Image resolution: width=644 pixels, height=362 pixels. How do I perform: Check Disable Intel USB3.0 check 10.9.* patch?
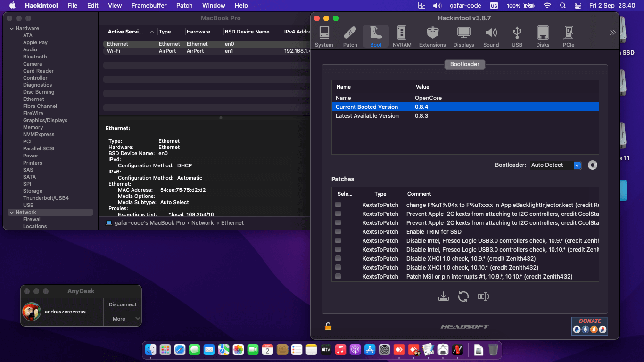pos(338,240)
